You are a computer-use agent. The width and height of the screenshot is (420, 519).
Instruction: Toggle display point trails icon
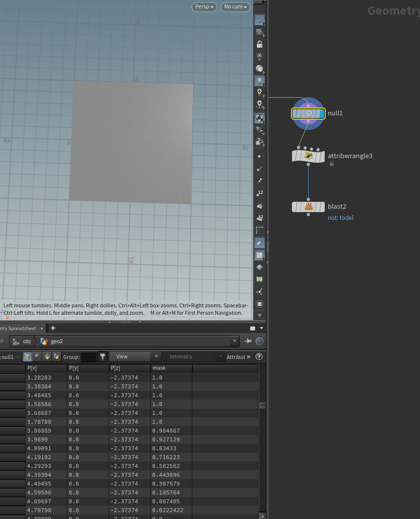click(x=260, y=181)
